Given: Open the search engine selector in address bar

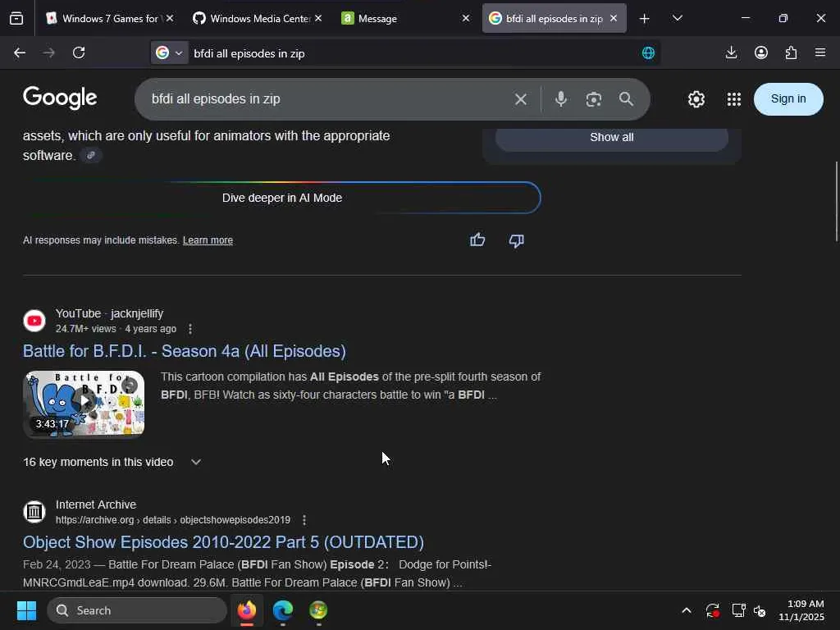Looking at the screenshot, I should point(169,52).
